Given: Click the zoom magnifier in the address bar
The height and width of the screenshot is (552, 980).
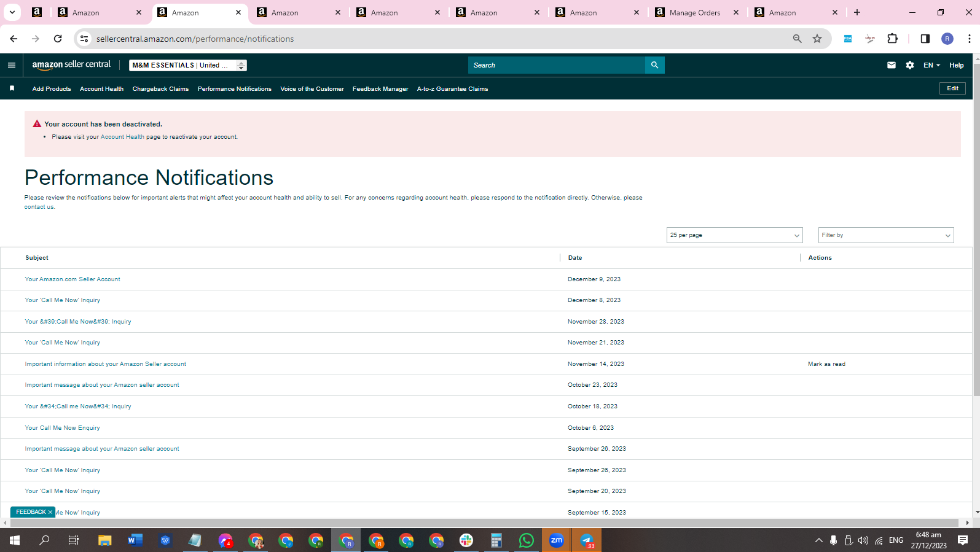Looking at the screenshot, I should 797,39.
